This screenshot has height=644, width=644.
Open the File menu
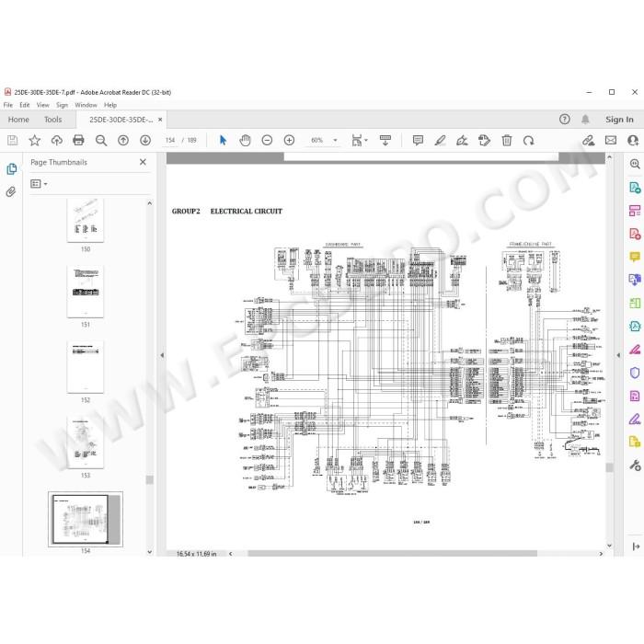coord(7,105)
